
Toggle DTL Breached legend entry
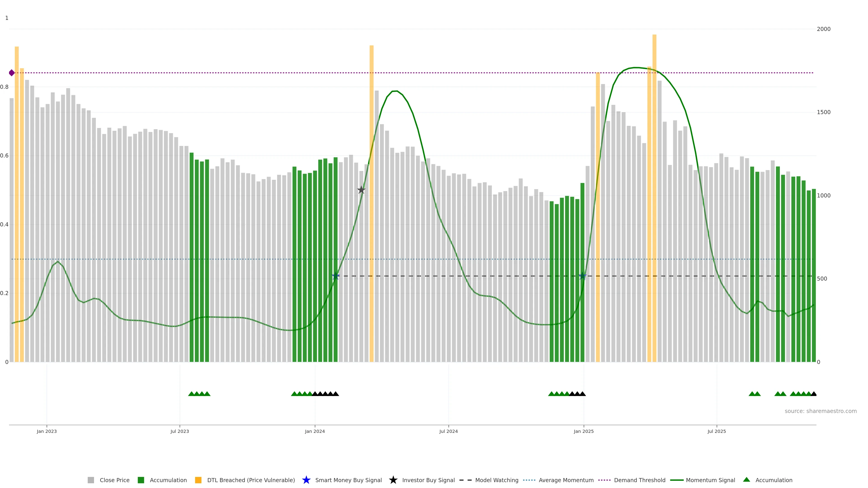point(251,480)
